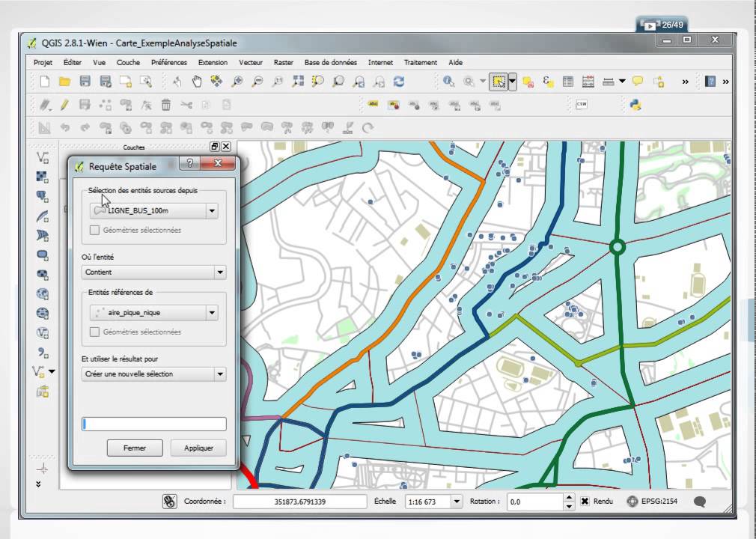Open the attribute table icon
Screen dimensions: 756x539
568,82
